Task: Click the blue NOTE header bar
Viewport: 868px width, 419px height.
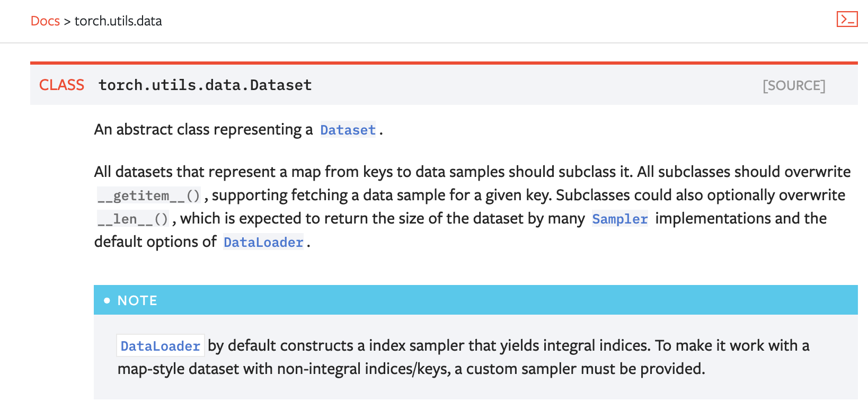Action: 475,300
